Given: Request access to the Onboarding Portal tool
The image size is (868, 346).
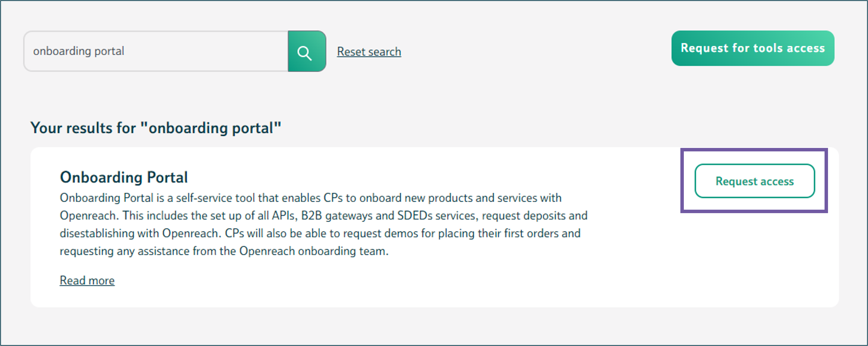Looking at the screenshot, I should (x=755, y=181).
